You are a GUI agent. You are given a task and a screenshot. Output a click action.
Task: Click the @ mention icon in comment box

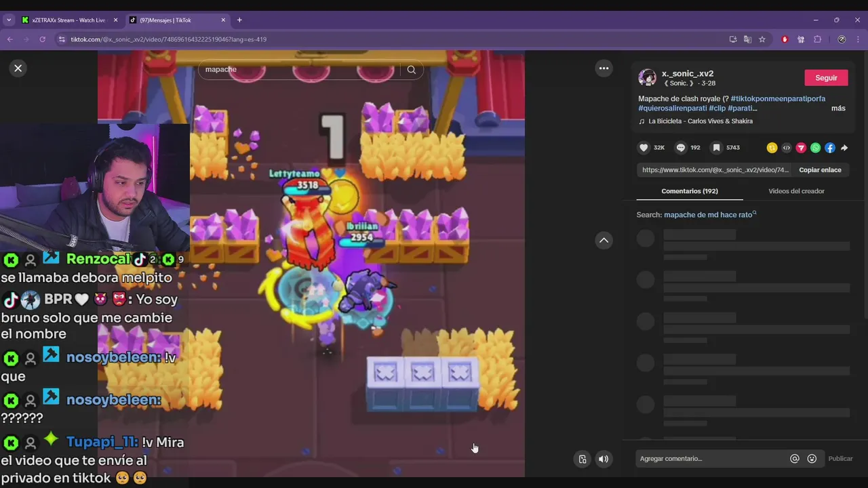795,459
